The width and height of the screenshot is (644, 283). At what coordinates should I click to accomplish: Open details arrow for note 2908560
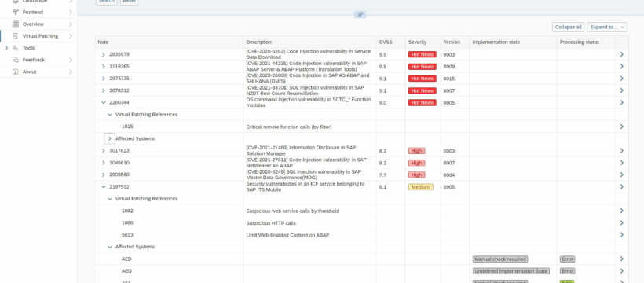621,175
